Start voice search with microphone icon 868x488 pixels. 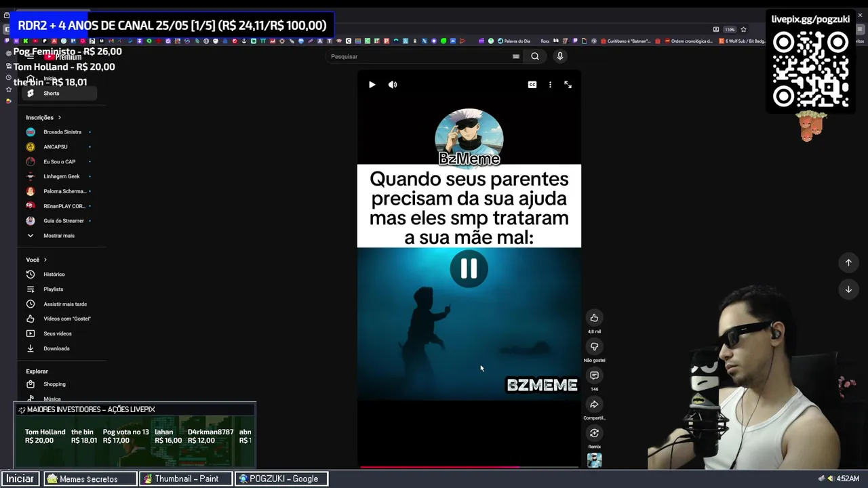pos(560,56)
